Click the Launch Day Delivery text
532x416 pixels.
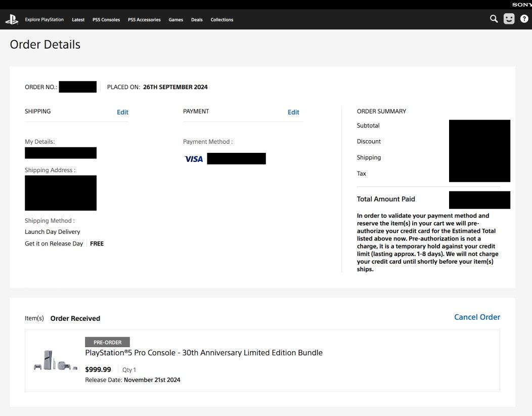click(52, 232)
